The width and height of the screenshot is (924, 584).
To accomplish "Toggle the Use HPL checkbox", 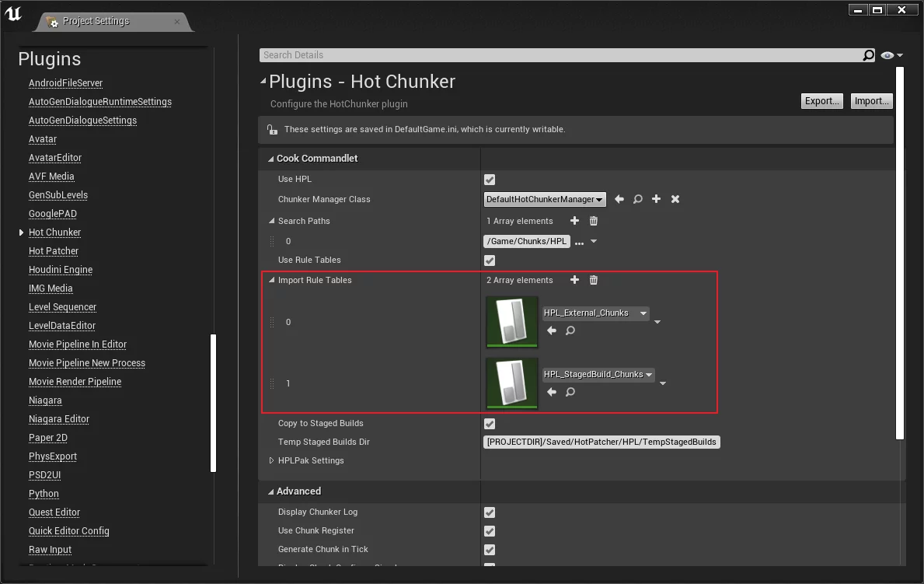I will click(490, 180).
